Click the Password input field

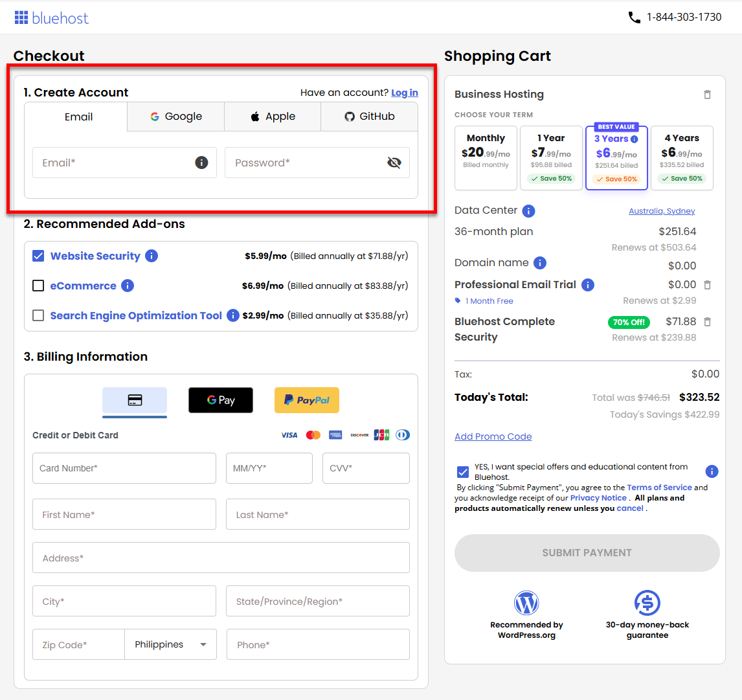317,163
